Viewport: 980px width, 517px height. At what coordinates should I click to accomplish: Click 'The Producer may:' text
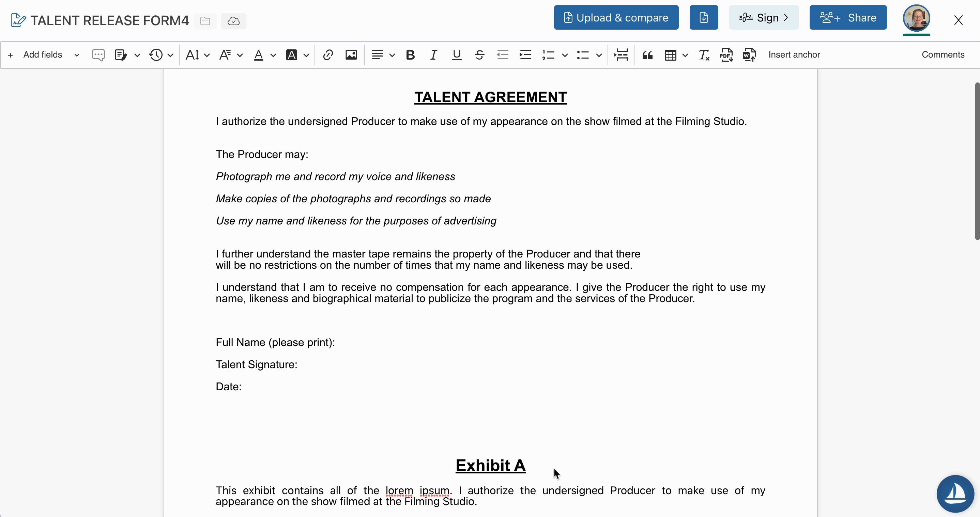pos(262,154)
